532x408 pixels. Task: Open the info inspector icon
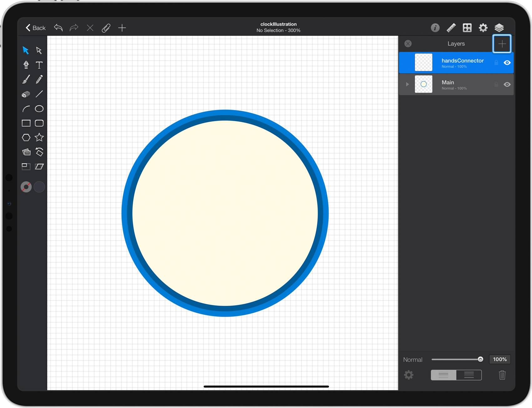click(435, 28)
